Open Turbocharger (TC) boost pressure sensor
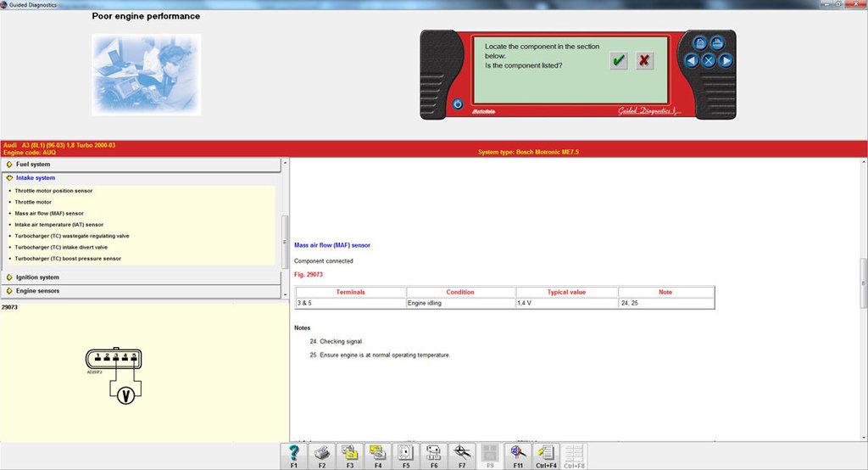Screen dimensions: 868x470 [x=68, y=259]
